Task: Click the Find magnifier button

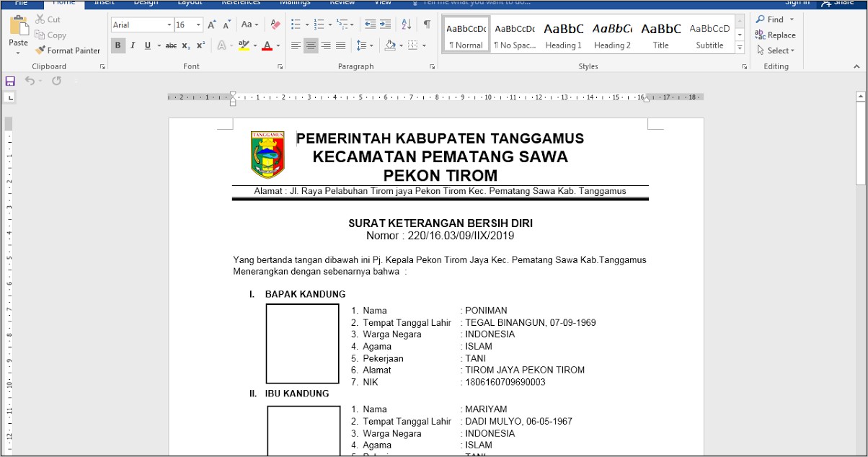Action: click(769, 19)
